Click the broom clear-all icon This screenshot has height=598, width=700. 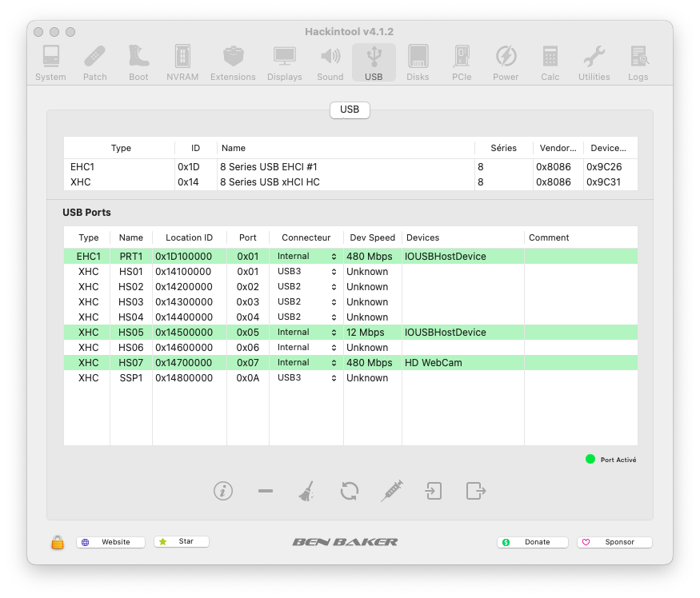[306, 491]
